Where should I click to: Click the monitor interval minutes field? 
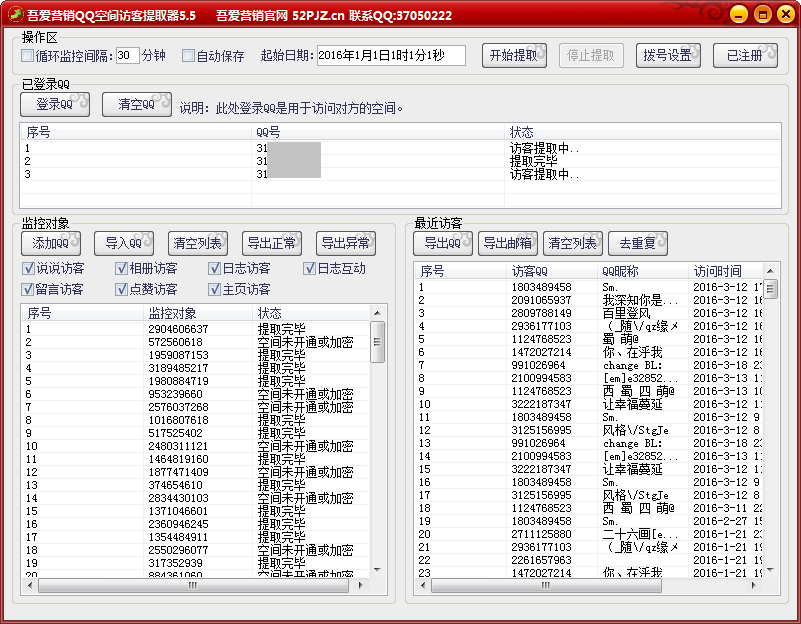(x=127, y=56)
